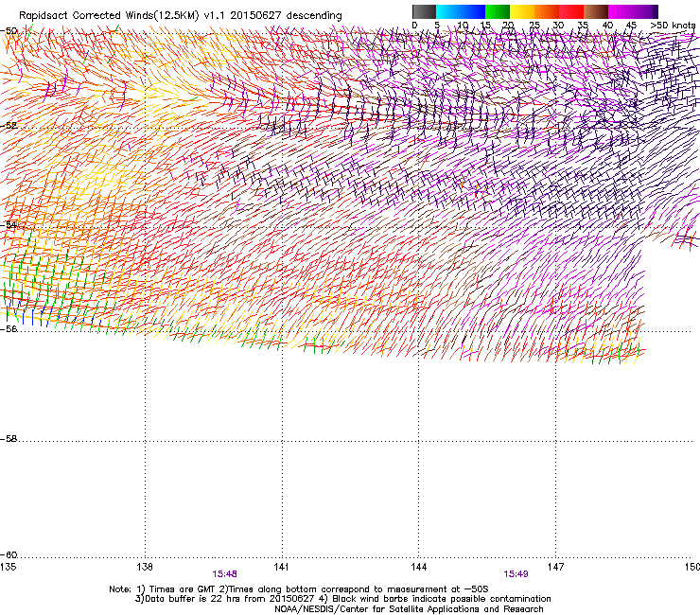Click the magenta-purple 40-50 knots legend swatch

pos(633,11)
